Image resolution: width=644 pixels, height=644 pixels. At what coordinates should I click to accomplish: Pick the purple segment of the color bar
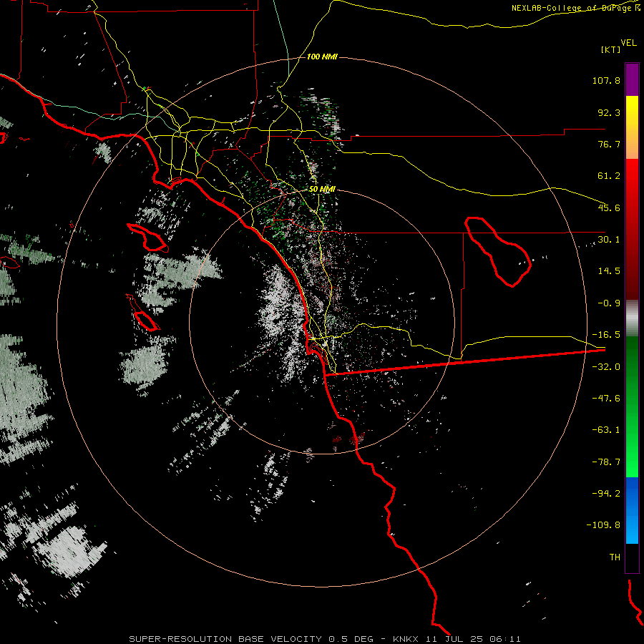coord(632,79)
